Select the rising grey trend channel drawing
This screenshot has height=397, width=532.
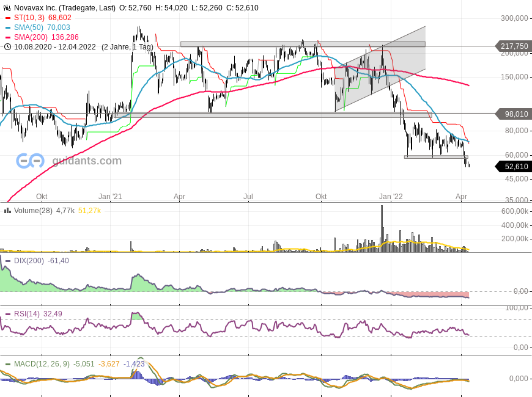point(380,69)
